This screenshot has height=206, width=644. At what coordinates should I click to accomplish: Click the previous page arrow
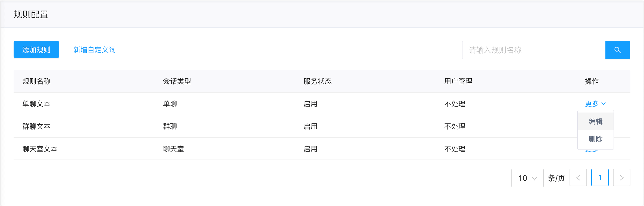pos(578,178)
